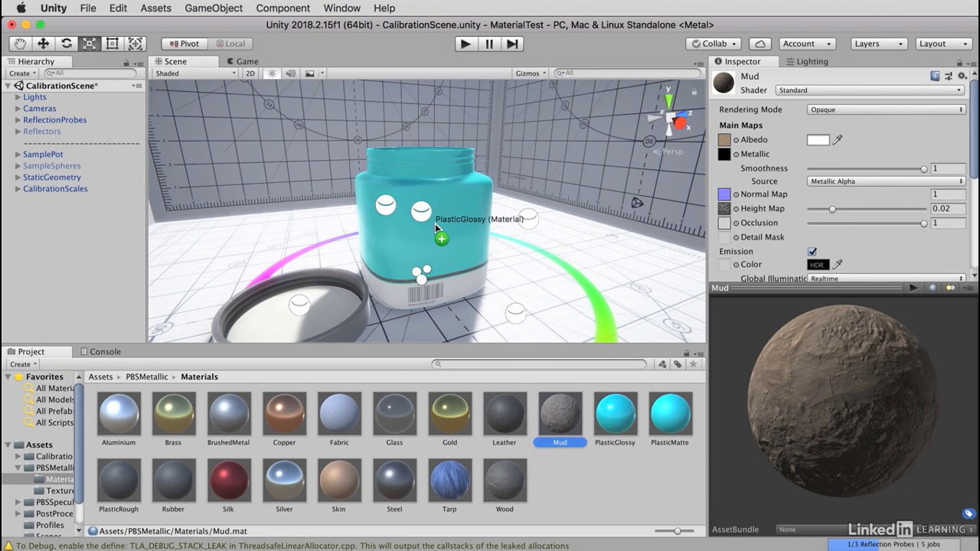Viewport: 980px width, 551px height.
Task: Select the Hand tool
Action: (x=21, y=44)
